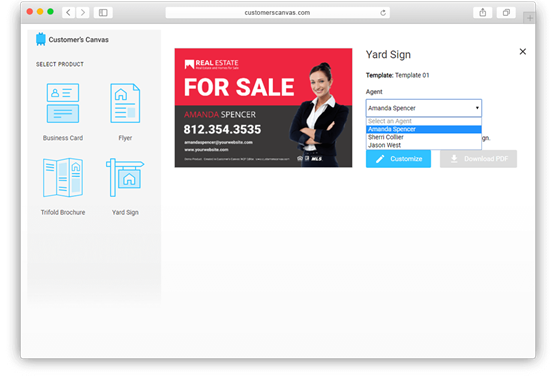
Task: Pick the Trifold Brochure product icon
Action: [63, 177]
